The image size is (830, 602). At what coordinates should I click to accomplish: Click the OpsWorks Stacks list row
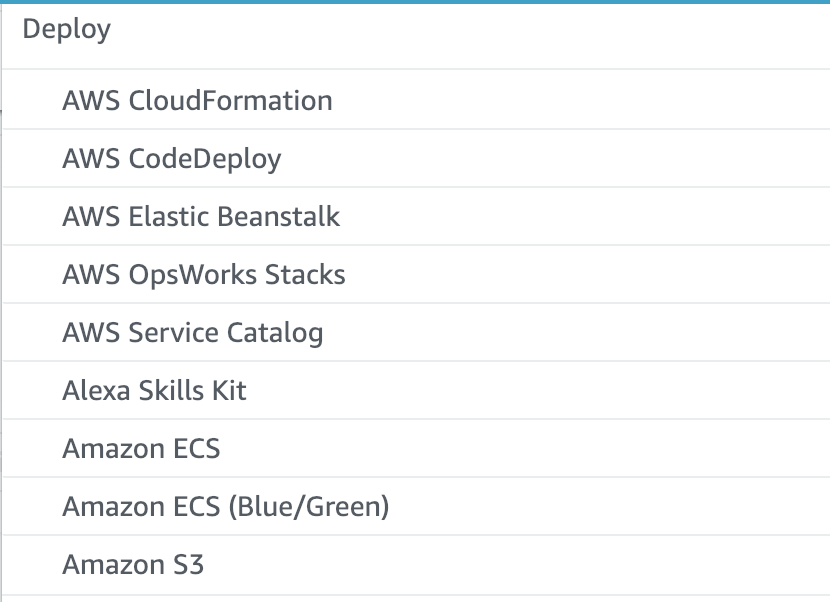204,274
